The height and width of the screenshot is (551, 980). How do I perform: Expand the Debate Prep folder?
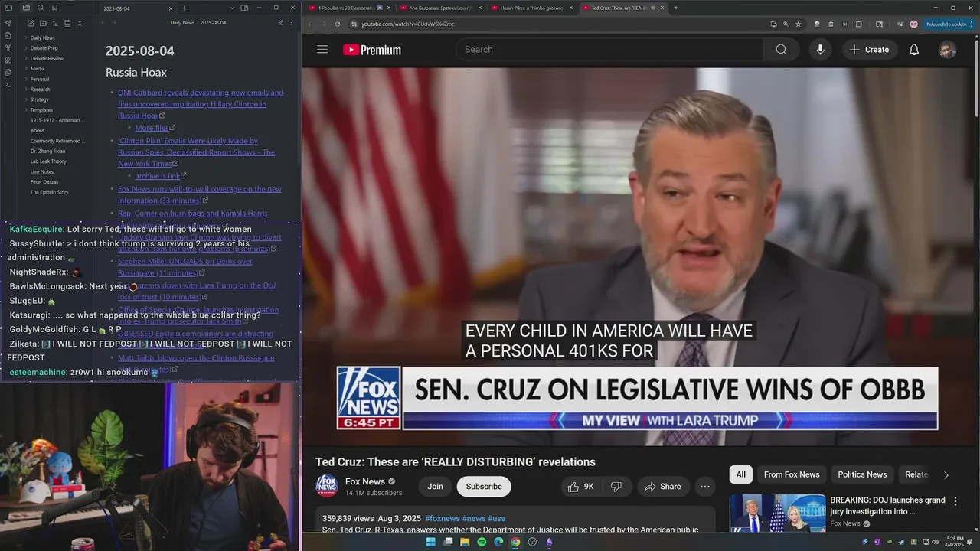tap(44, 48)
